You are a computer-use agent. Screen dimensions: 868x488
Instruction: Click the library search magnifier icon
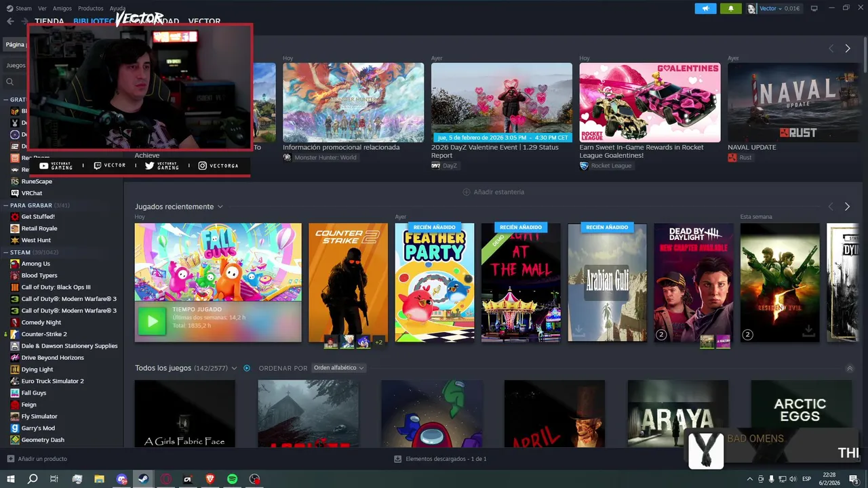coord(9,82)
